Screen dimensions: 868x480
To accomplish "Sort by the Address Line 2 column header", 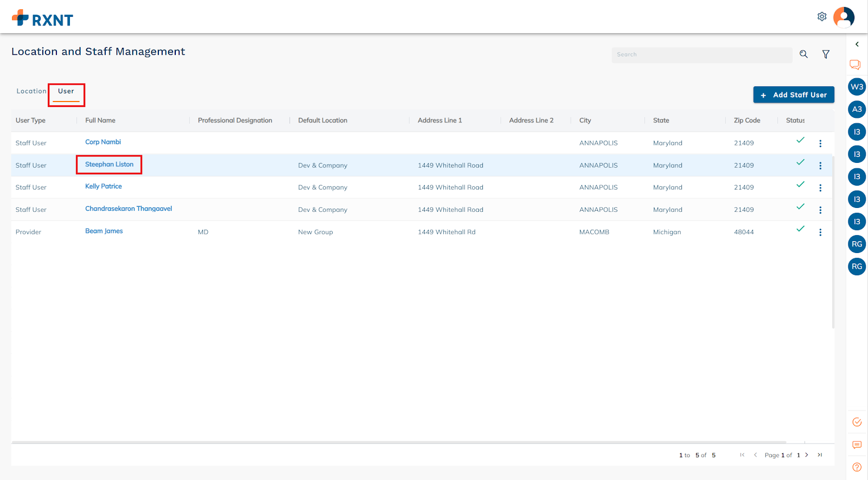I will point(531,121).
